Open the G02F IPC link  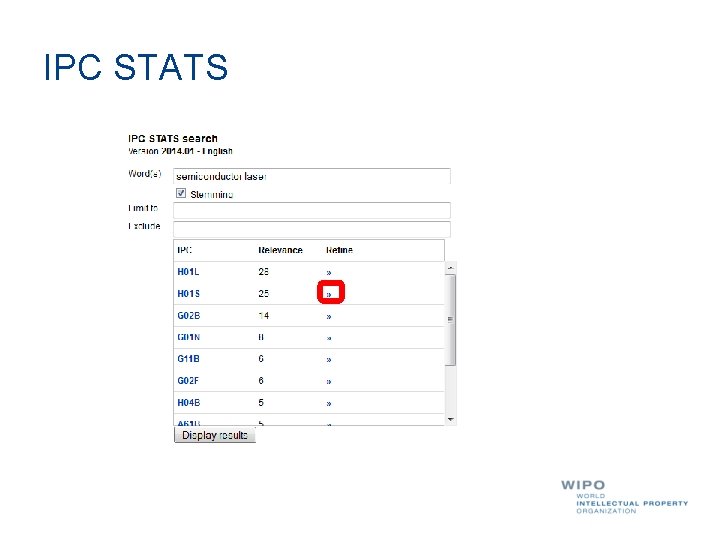(x=188, y=381)
